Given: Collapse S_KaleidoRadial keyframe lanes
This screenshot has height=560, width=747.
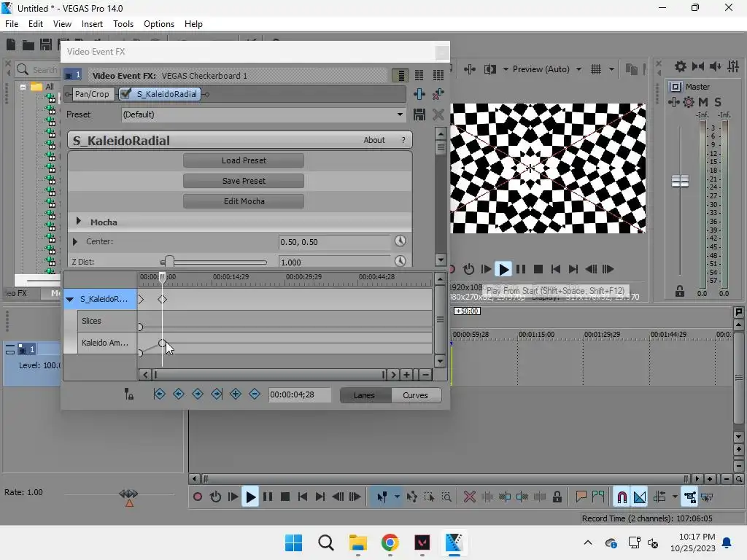Looking at the screenshot, I should click(70, 300).
